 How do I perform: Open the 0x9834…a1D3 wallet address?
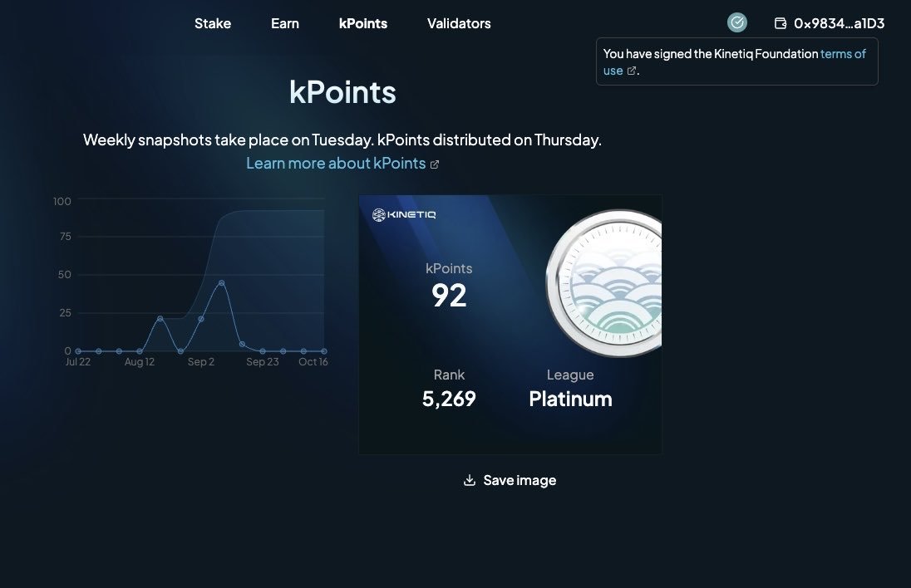click(x=839, y=23)
